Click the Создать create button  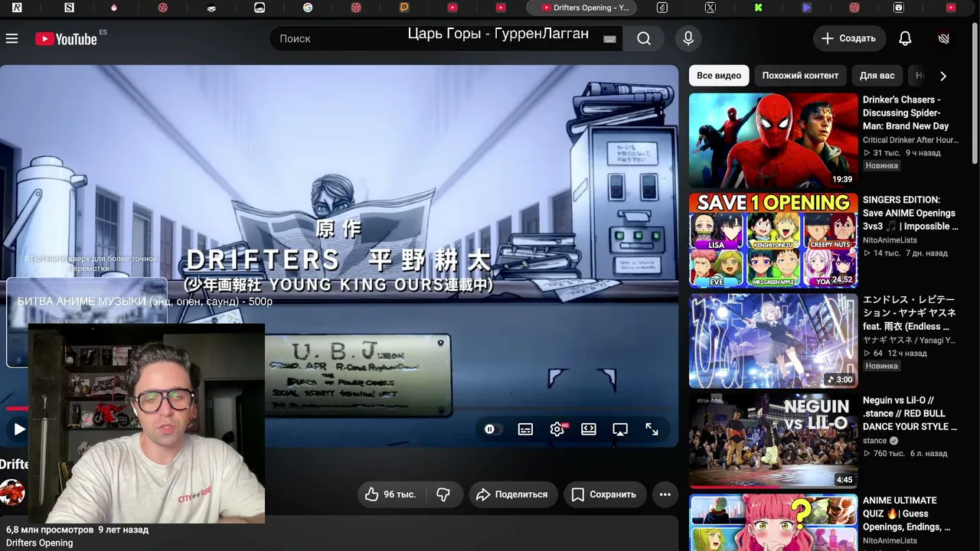849,38
